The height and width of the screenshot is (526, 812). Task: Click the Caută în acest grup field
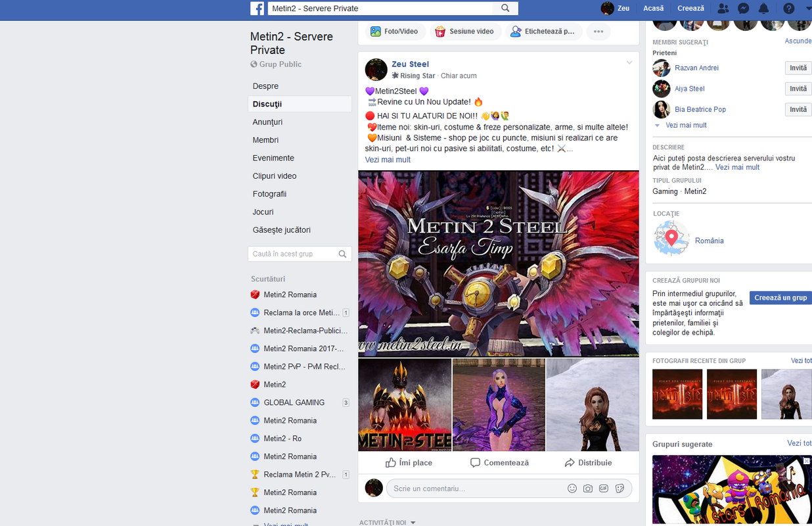[293, 254]
